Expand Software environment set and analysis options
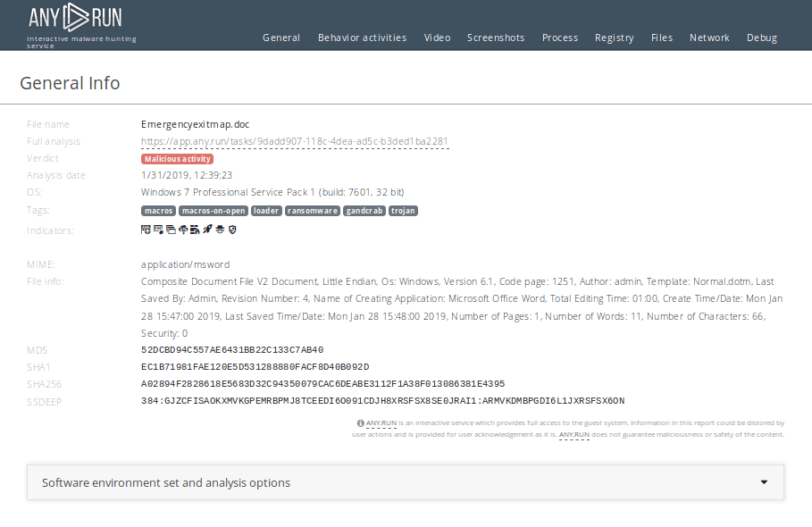The width and height of the screenshot is (812, 527). pos(166,482)
